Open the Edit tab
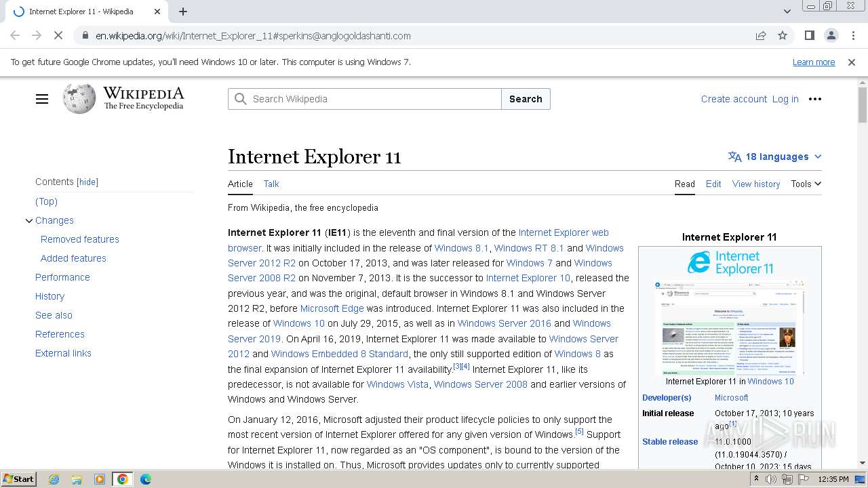868x488 pixels. tap(713, 184)
